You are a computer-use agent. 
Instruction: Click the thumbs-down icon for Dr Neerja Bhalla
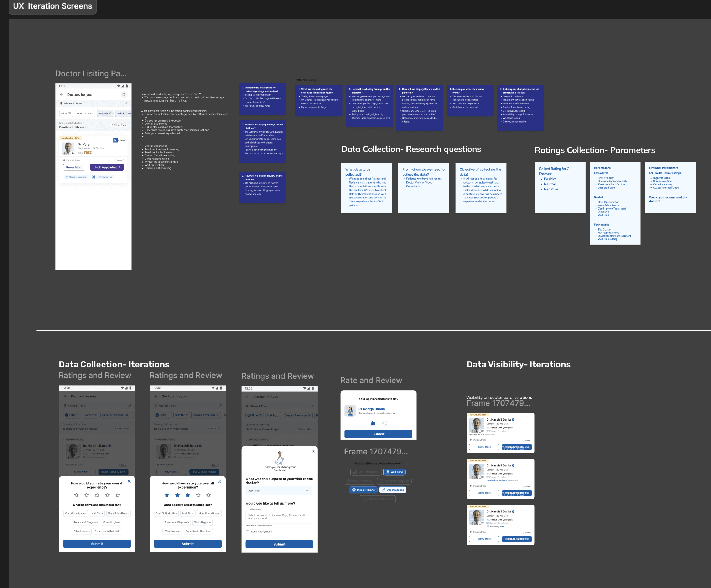pyautogui.click(x=384, y=423)
